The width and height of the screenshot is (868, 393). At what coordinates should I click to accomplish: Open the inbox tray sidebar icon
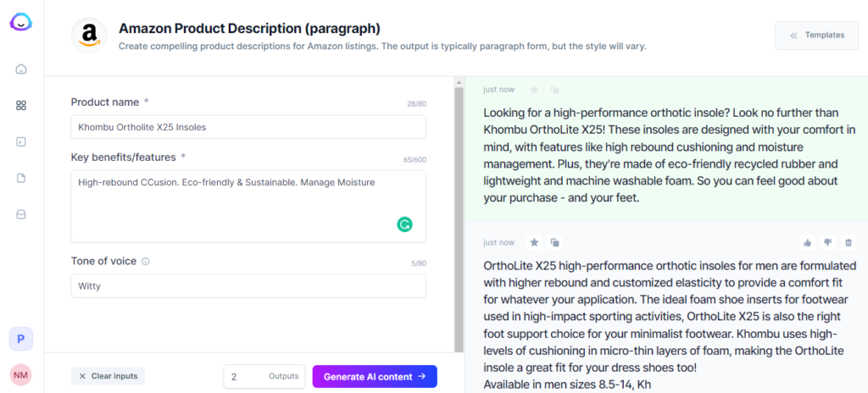(x=21, y=215)
